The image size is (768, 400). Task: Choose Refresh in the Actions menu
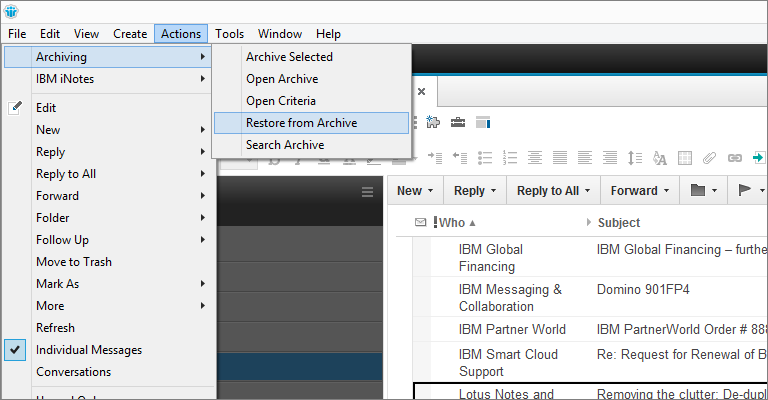pos(108,328)
